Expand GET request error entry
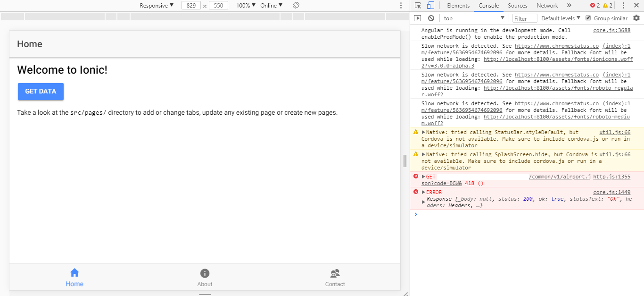The image size is (644, 296). (x=423, y=177)
